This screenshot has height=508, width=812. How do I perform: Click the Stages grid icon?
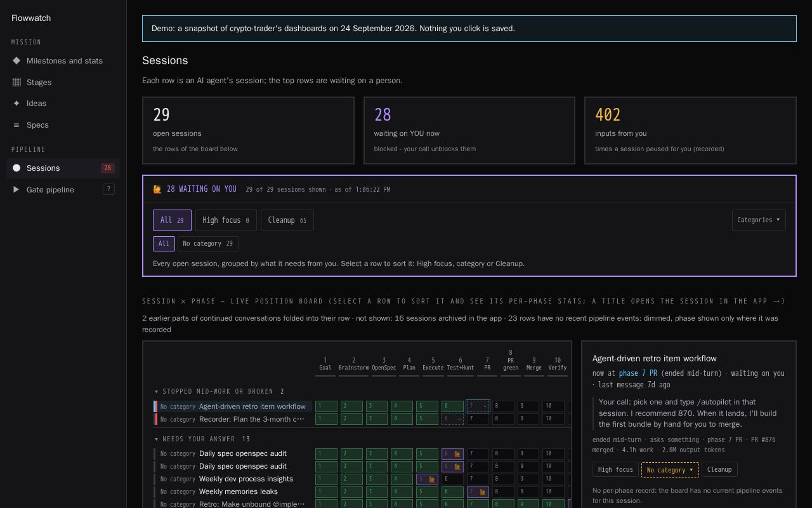(16, 83)
